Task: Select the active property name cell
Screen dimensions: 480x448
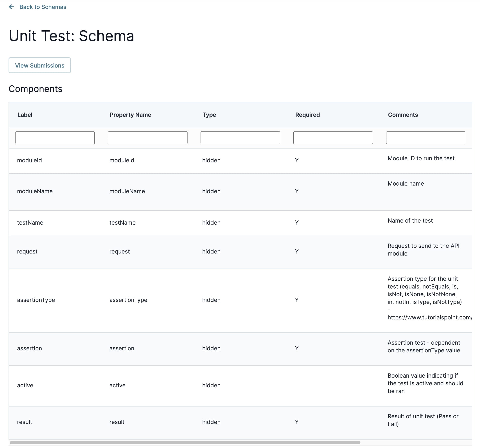Action: [x=117, y=386]
